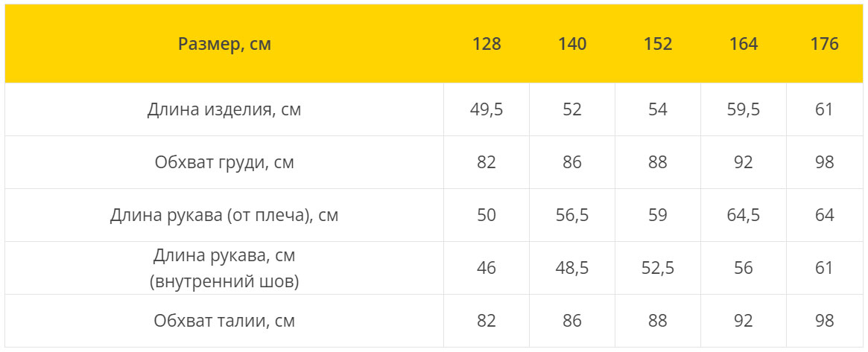Click 'Длина рукава (от плеча), см' label
The width and height of the screenshot is (868, 352).
coord(224,215)
